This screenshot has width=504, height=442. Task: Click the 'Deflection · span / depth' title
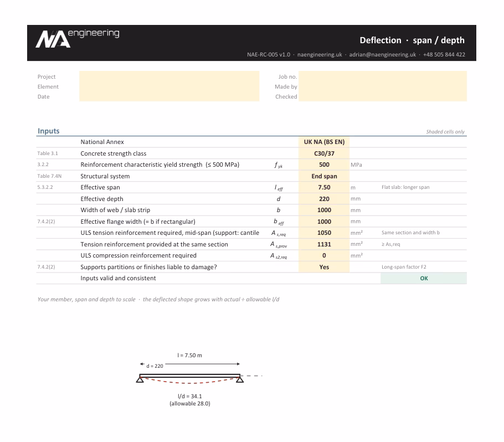(412, 40)
